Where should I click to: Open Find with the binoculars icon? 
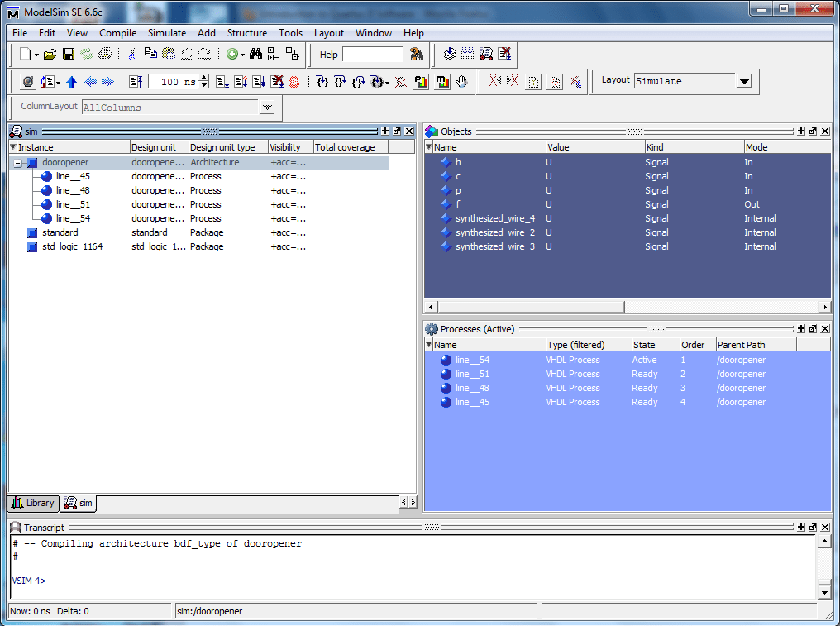[x=256, y=54]
